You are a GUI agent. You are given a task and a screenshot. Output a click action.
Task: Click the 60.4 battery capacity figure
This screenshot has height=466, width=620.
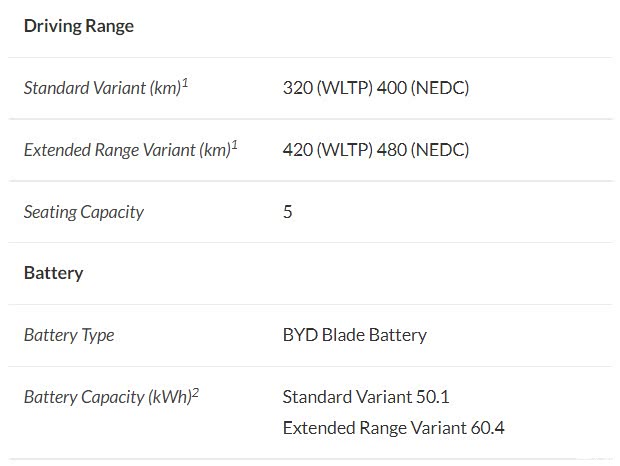point(487,428)
